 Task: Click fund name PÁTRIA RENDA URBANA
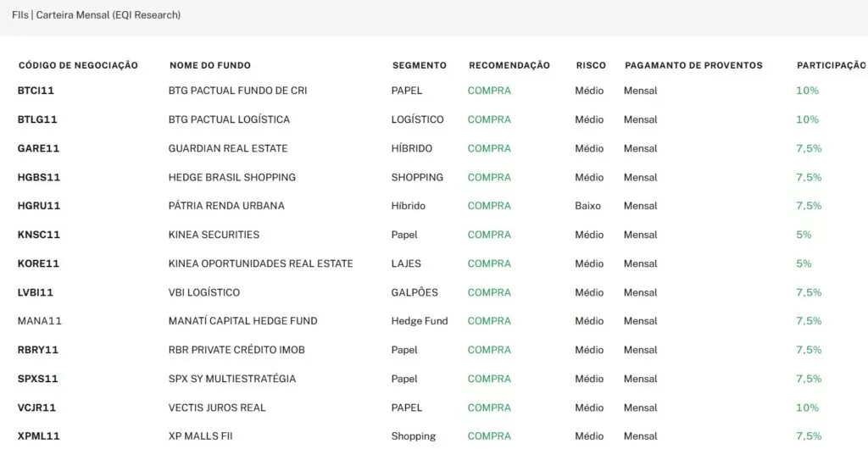pos(226,206)
